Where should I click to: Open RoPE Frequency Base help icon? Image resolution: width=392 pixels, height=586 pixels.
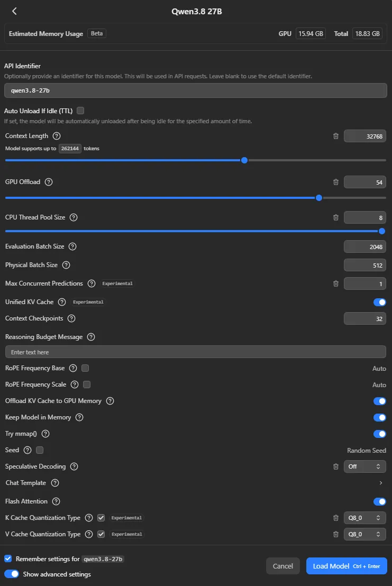click(x=73, y=368)
